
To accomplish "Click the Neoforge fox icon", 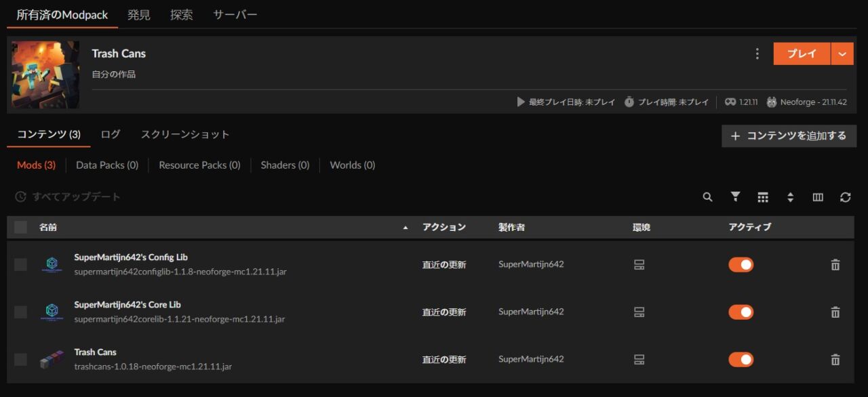I will [772, 102].
